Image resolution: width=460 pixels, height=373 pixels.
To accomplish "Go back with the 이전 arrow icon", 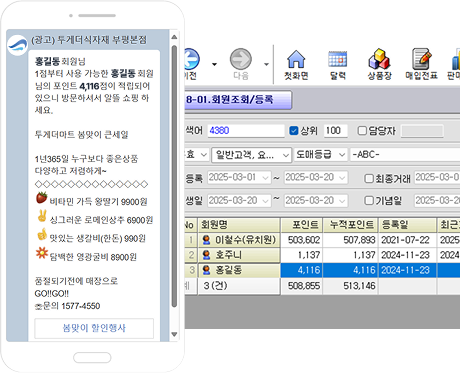I will (x=192, y=59).
